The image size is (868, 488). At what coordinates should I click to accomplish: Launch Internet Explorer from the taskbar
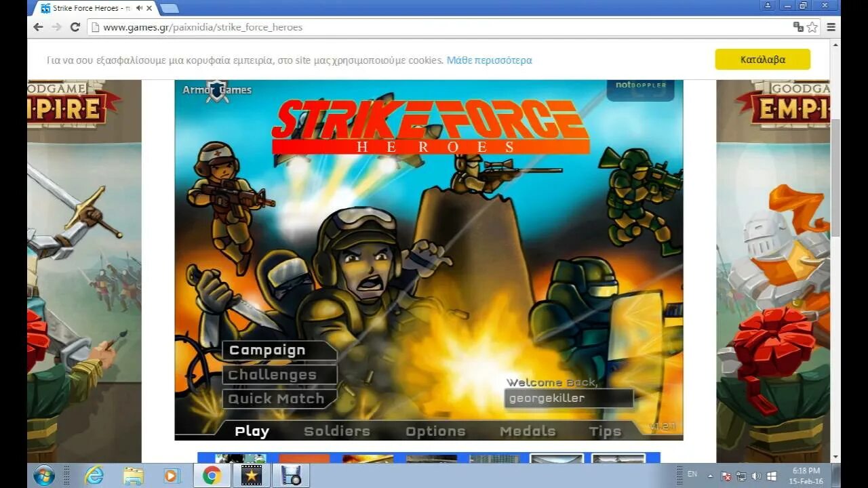coord(94,476)
